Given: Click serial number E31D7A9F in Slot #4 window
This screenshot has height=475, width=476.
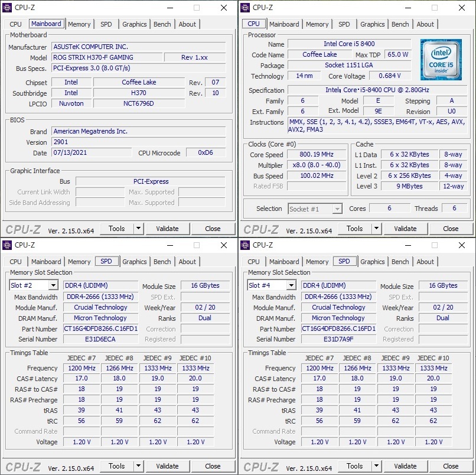Looking at the screenshot, I should coord(338,339).
